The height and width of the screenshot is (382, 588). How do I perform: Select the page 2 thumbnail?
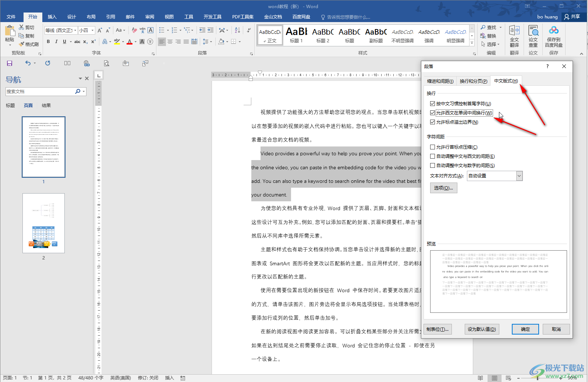click(x=43, y=223)
